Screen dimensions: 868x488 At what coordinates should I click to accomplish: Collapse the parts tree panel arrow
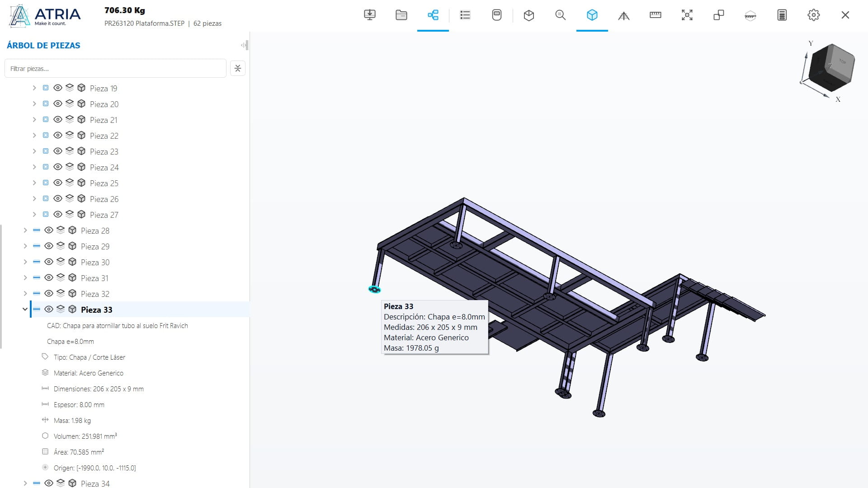point(244,45)
